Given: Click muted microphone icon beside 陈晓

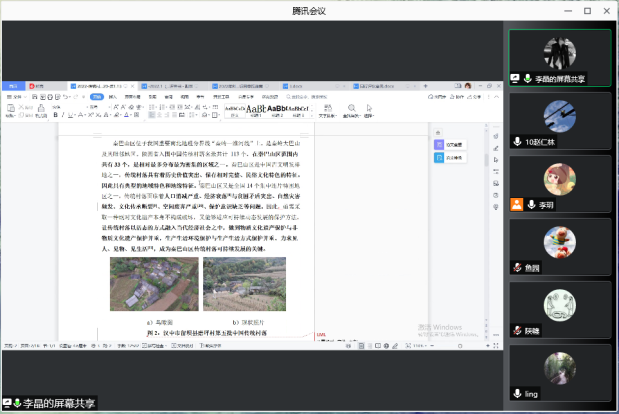Looking at the screenshot, I should click(x=517, y=331).
